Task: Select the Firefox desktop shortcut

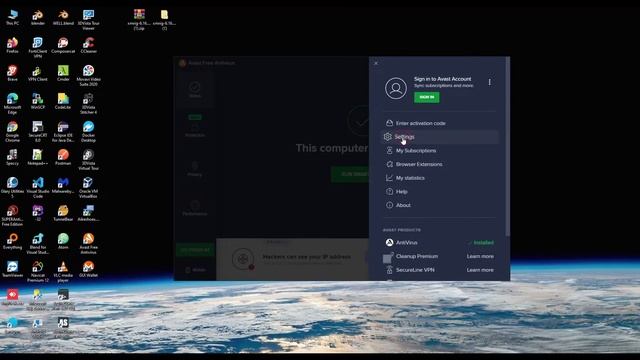Action: click(12, 46)
